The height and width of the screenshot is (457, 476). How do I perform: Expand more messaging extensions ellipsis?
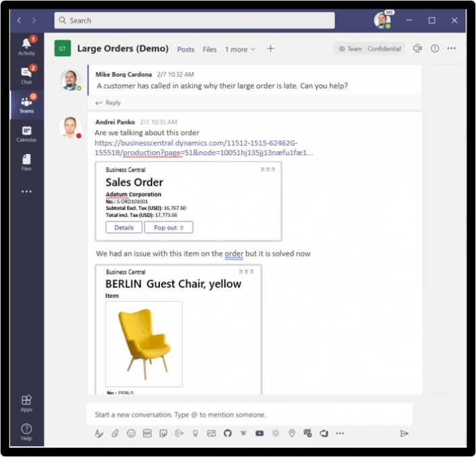pyautogui.click(x=340, y=433)
